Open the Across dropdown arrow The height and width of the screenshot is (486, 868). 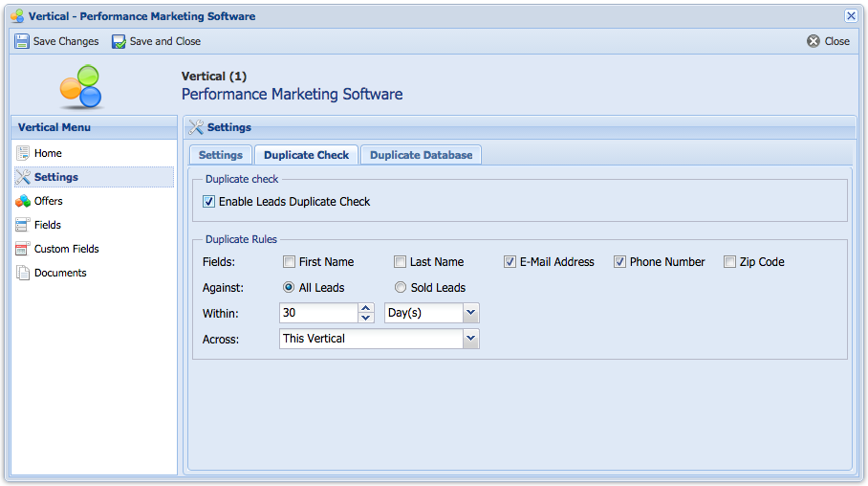point(470,339)
